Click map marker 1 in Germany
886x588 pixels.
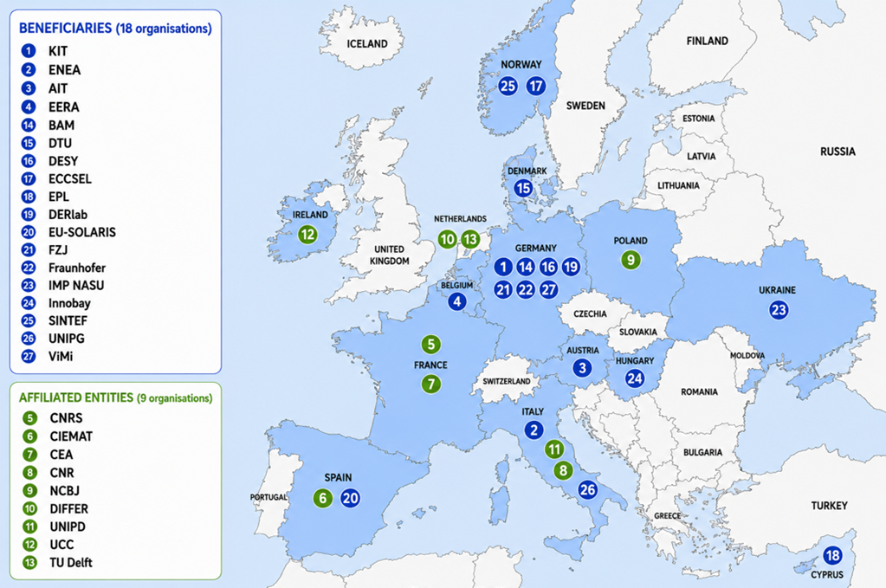503,267
